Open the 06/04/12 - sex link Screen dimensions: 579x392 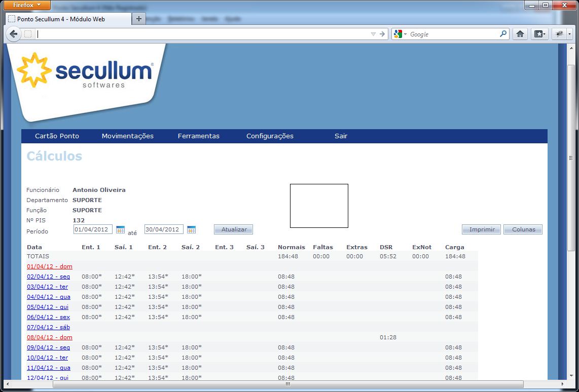coord(48,317)
